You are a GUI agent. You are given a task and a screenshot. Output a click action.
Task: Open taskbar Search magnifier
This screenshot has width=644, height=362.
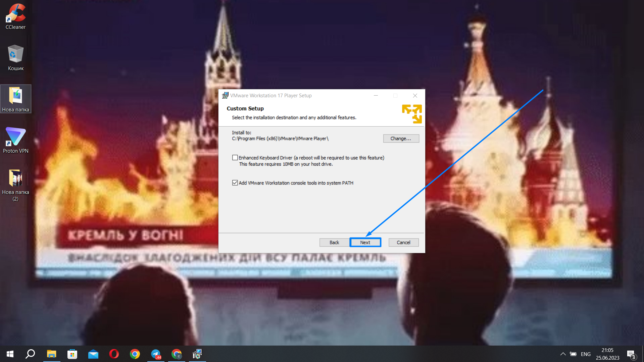[x=31, y=354]
